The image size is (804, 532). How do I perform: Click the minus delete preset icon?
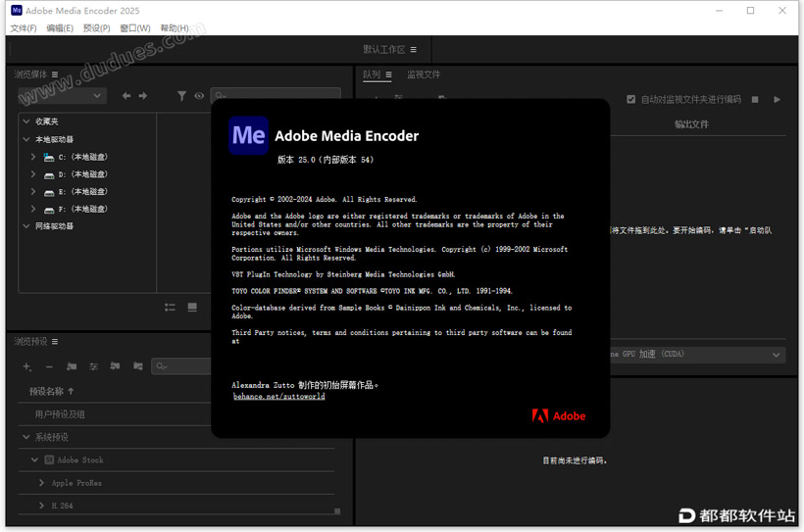49,366
